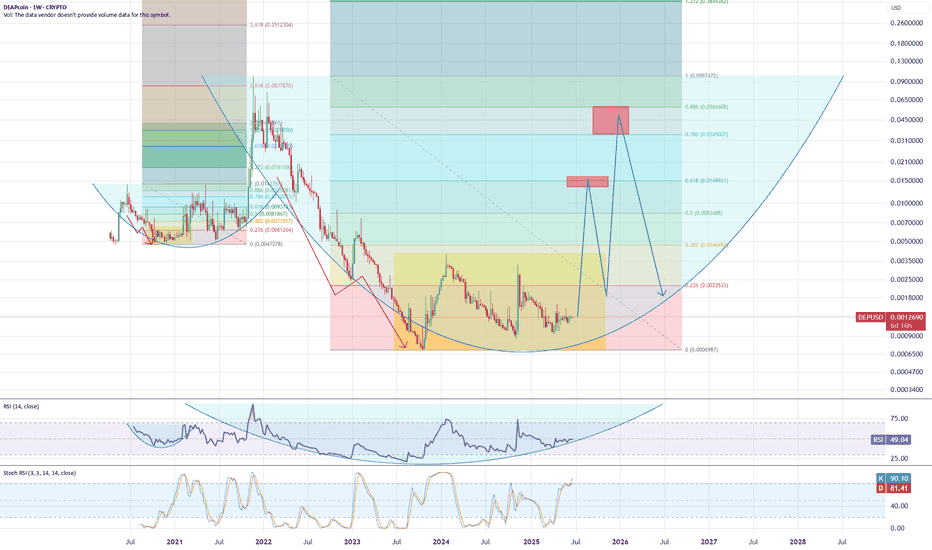Click the 2024 label on time axis
932x550 pixels.
(x=441, y=542)
